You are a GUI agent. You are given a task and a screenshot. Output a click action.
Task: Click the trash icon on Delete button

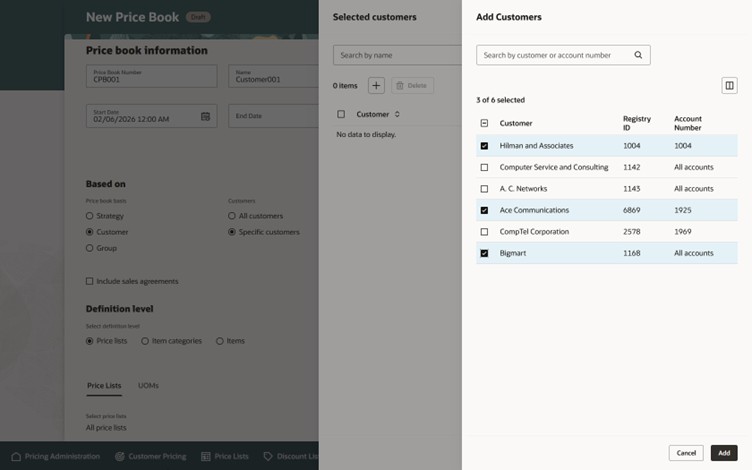tap(400, 85)
